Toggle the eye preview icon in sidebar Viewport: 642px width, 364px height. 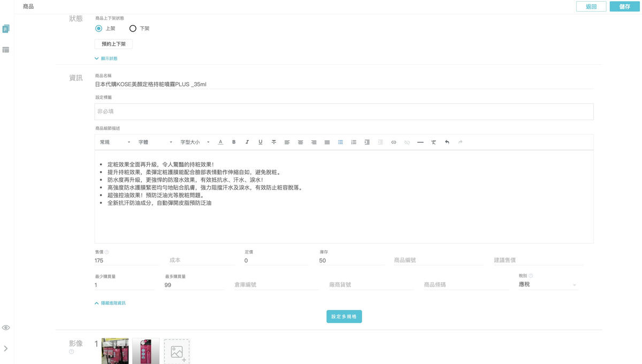pos(6,327)
